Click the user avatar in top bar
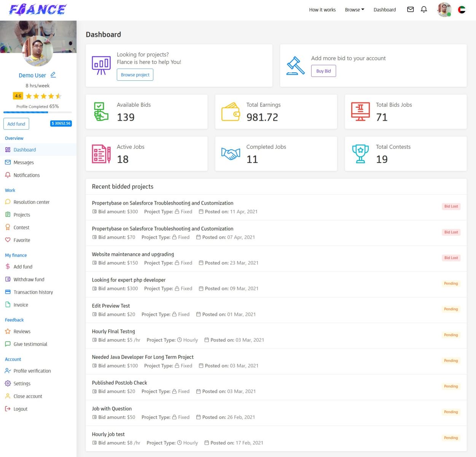The image size is (476, 457). pos(444,10)
